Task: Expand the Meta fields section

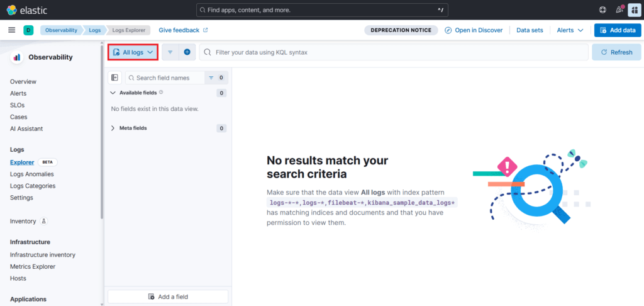Action: pyautogui.click(x=113, y=128)
